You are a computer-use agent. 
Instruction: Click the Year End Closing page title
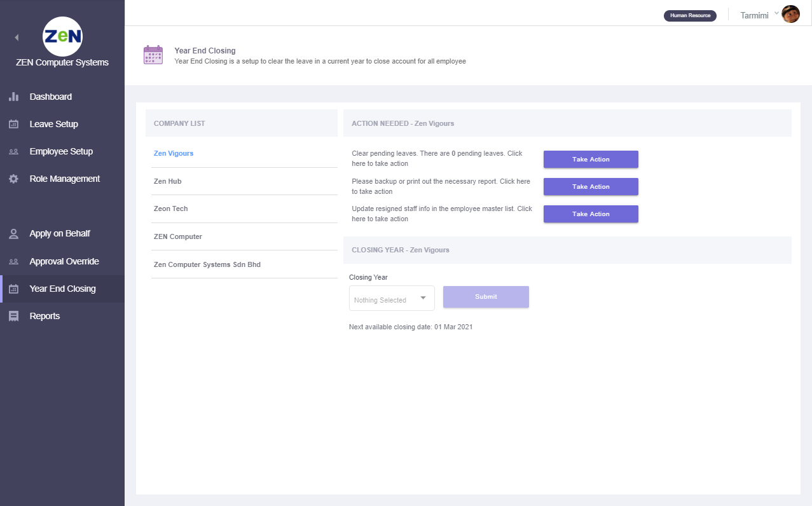(x=205, y=51)
